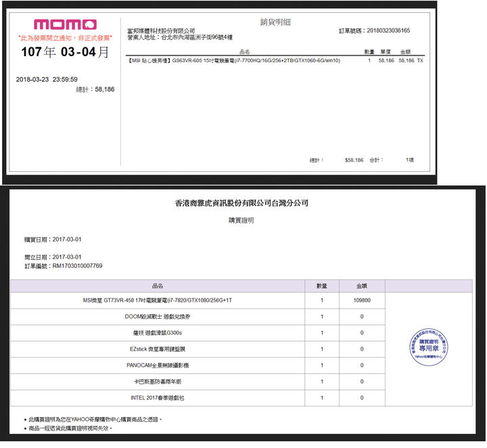
Task: Click the 購買證明 subtitle
Action: 241,220
